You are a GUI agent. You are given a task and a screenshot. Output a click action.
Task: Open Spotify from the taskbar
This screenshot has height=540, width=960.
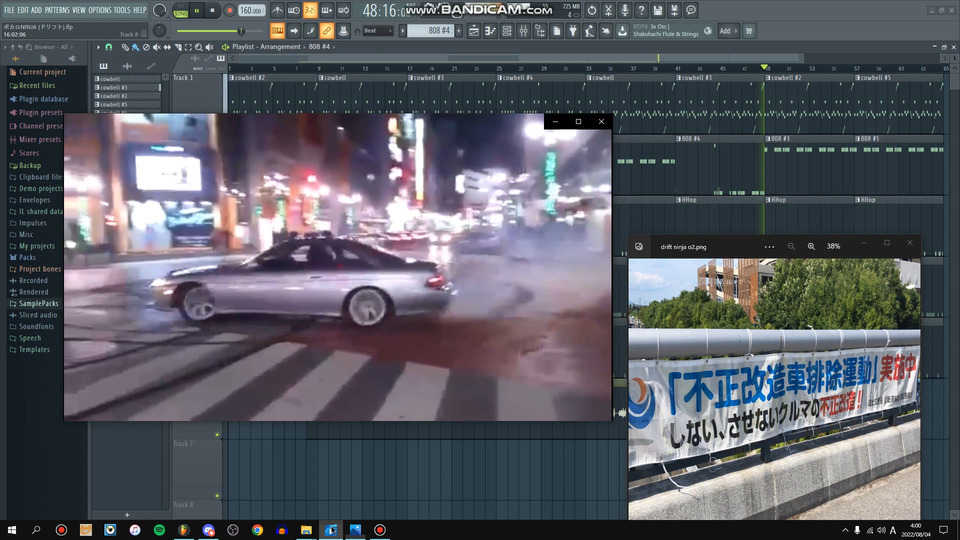coord(159,530)
